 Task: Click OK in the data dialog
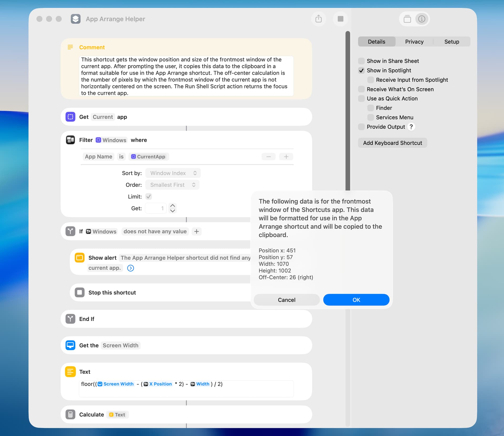click(356, 300)
